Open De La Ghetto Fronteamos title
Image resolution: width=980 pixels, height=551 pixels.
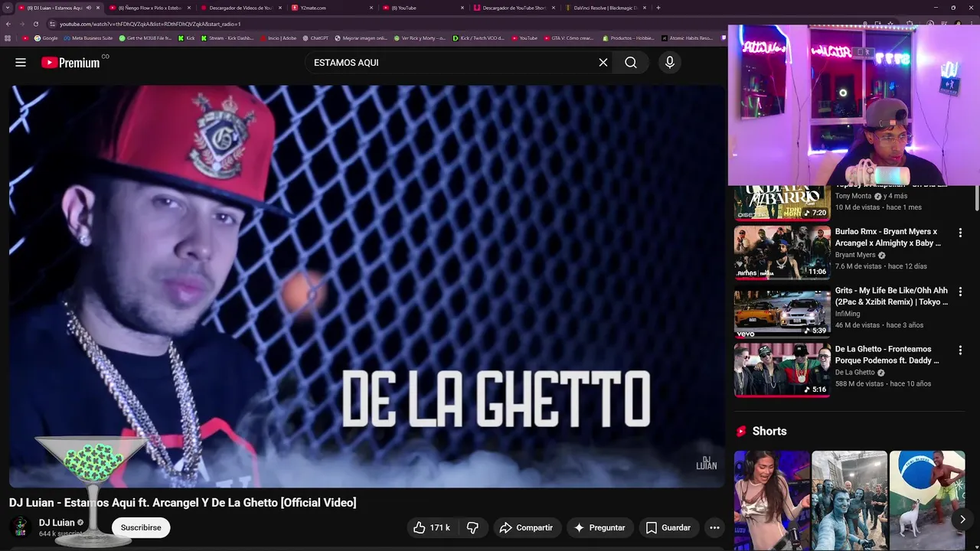[x=887, y=355]
